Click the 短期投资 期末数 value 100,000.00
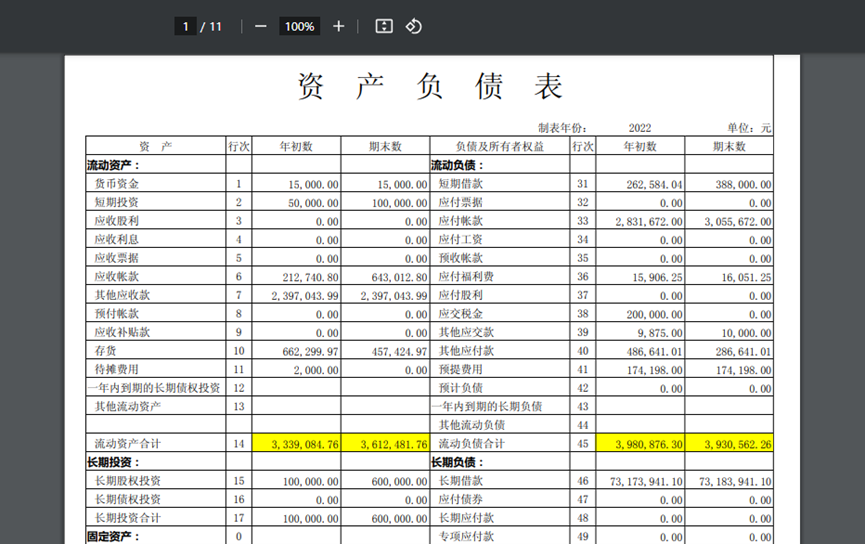The height and width of the screenshot is (544, 865). click(x=399, y=203)
